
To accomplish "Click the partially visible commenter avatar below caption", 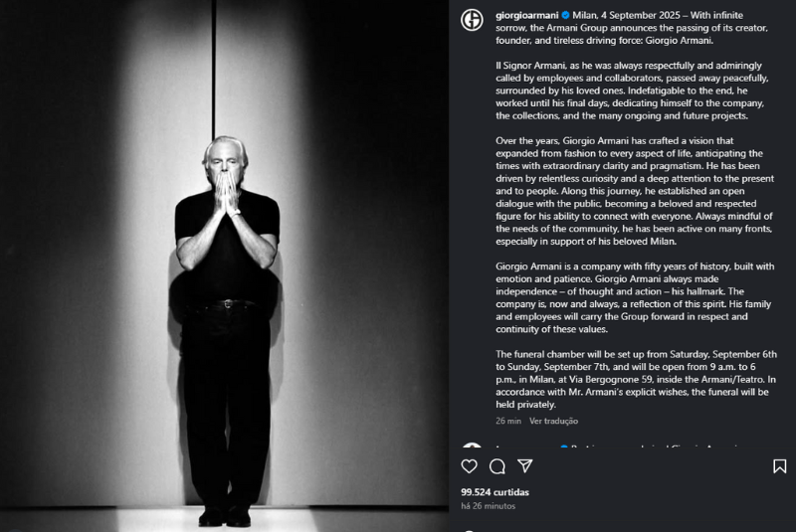I will [472, 444].
